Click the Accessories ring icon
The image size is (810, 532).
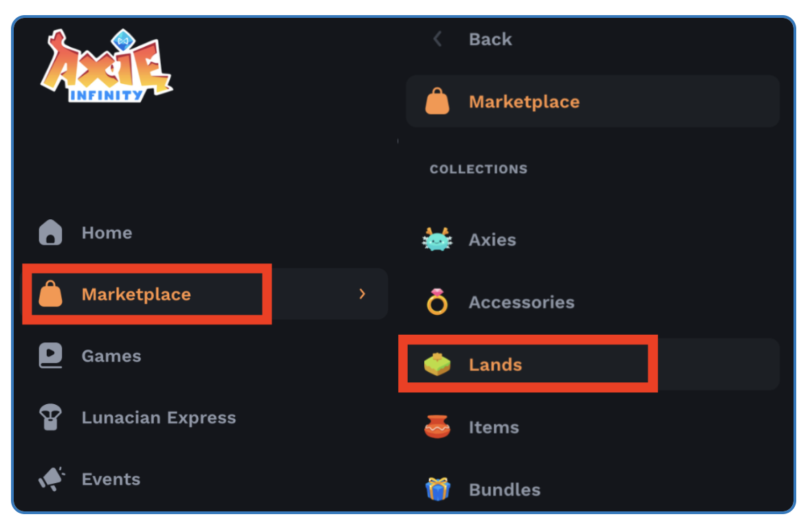[x=437, y=302]
